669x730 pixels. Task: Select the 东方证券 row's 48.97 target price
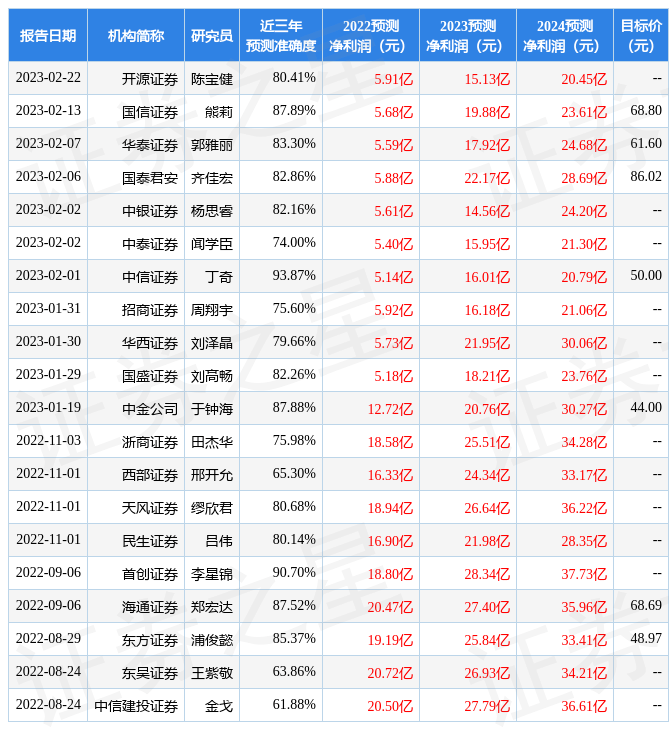(x=646, y=639)
